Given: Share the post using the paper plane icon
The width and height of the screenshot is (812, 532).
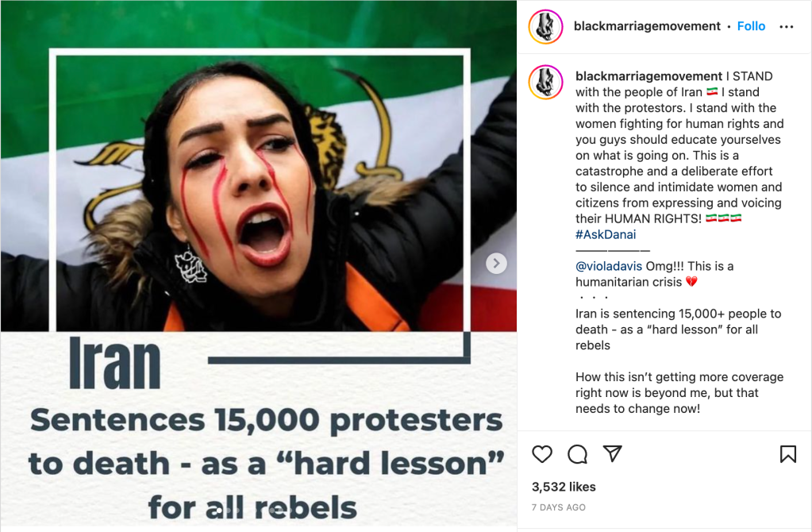Looking at the screenshot, I should 612,453.
